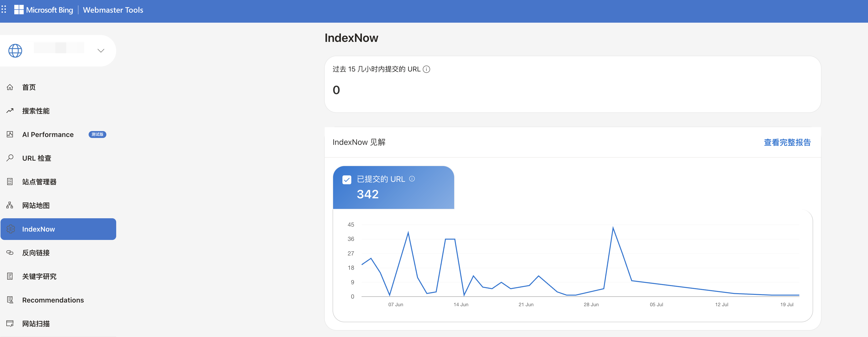This screenshot has height=337, width=868.
Task: Click the highest chart peak near 28 Jun
Action: point(613,228)
